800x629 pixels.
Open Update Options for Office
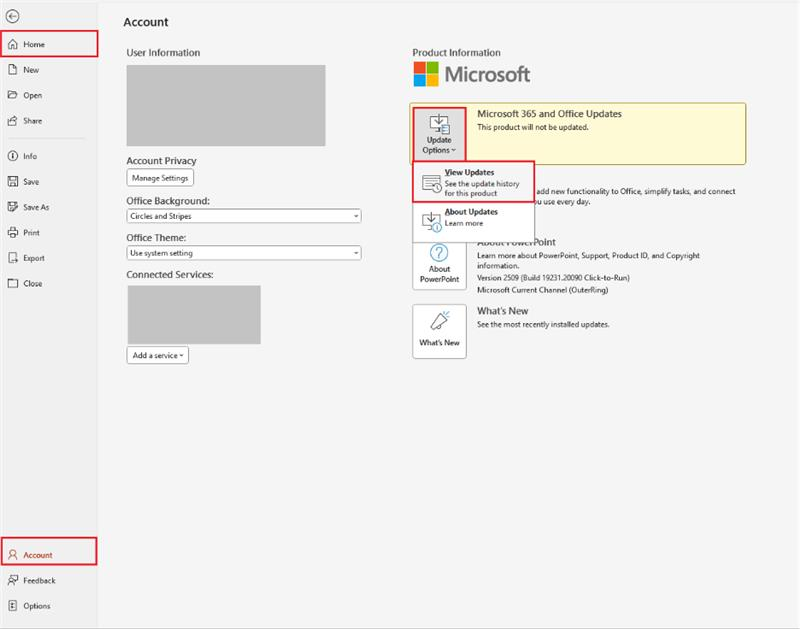[440, 132]
